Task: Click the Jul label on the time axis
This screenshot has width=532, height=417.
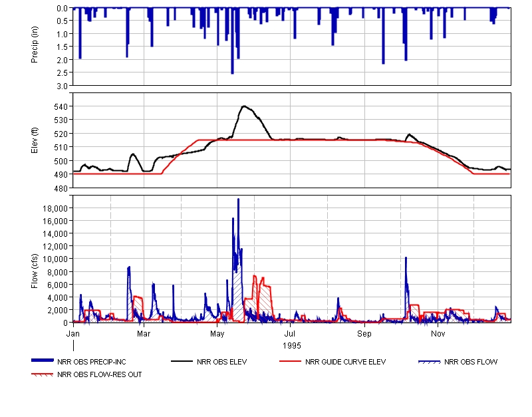Action: coord(290,334)
